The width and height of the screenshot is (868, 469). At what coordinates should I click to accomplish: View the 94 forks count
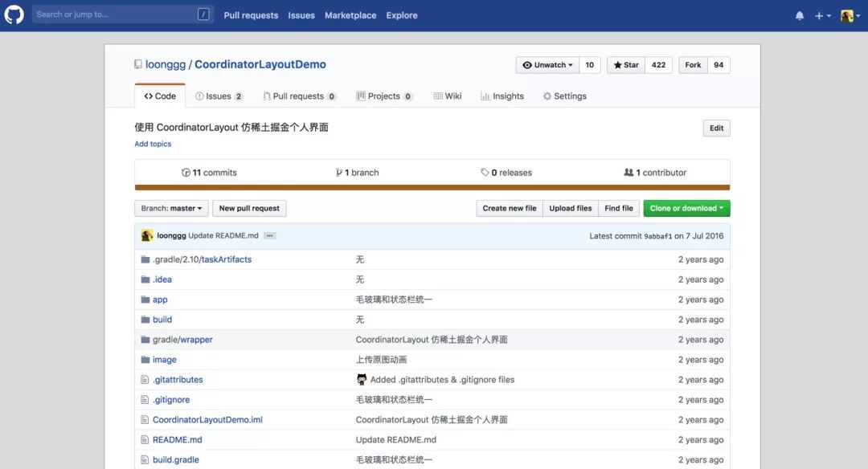(x=719, y=65)
